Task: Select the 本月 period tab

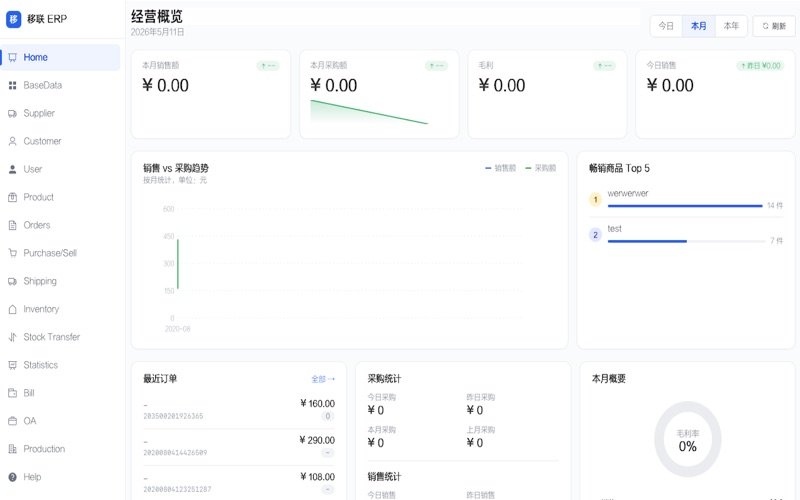Action: (698, 26)
